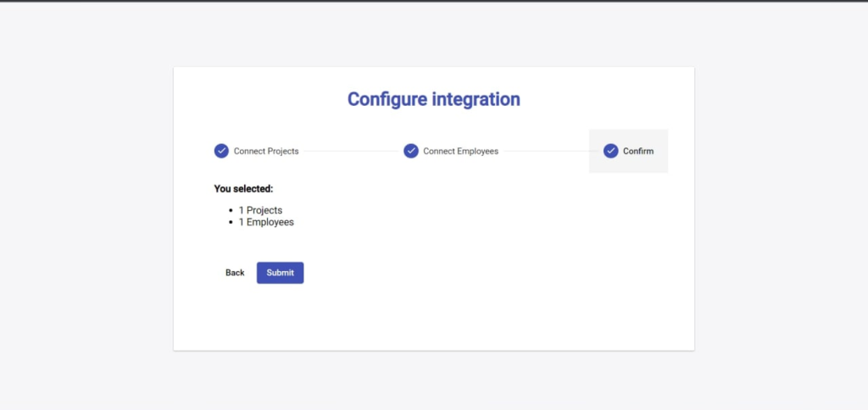The height and width of the screenshot is (410, 868).
Task: Click the "1 Employees" list item
Action: [266, 222]
